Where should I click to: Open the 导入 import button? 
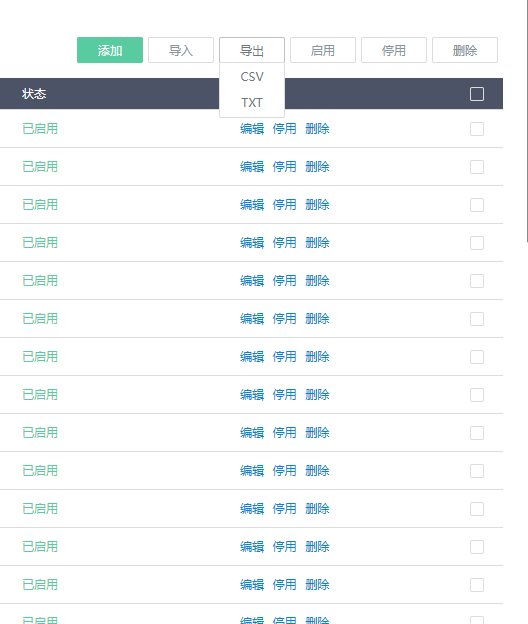tap(181, 50)
